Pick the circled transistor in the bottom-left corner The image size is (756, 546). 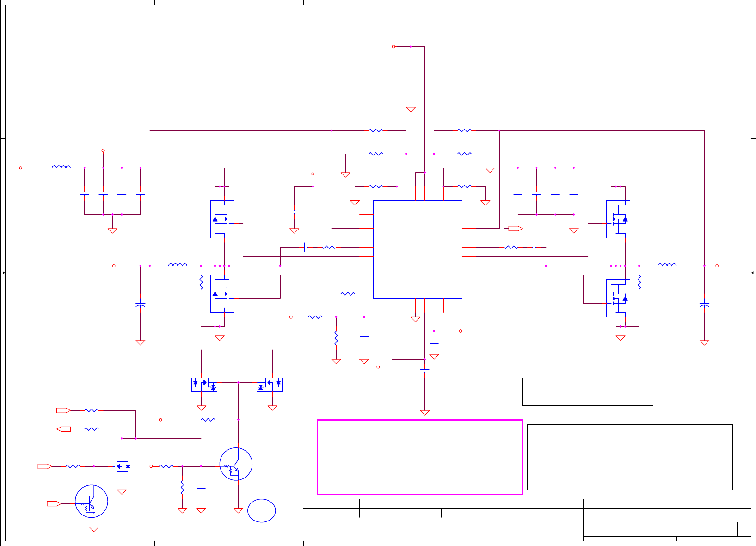pyautogui.click(x=92, y=502)
